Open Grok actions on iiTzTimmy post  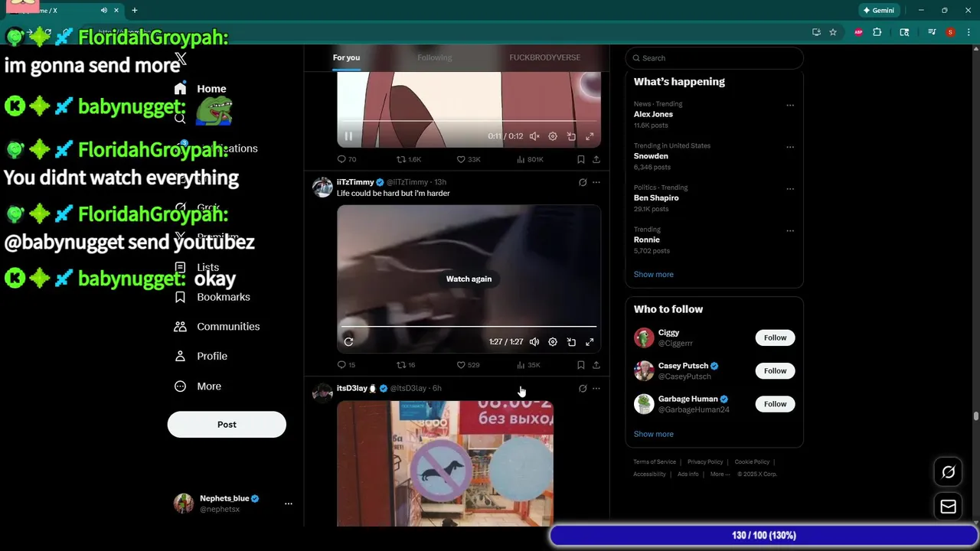[583, 182]
